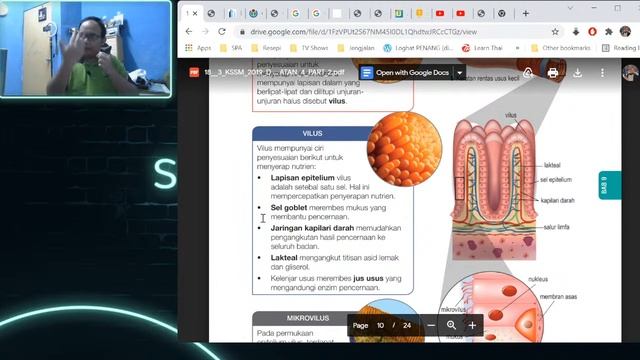640x360 pixels.
Task: Click the red PDF file icon
Action: pos(194,72)
